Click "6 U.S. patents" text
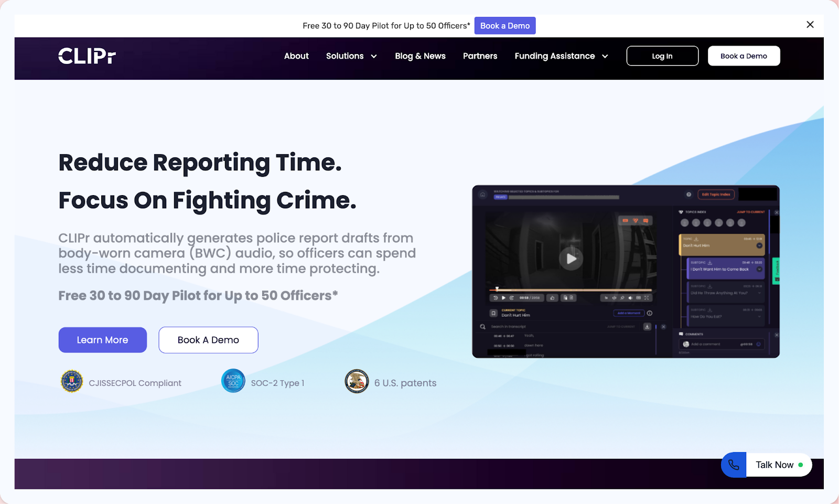This screenshot has width=839, height=504. pyautogui.click(x=405, y=383)
